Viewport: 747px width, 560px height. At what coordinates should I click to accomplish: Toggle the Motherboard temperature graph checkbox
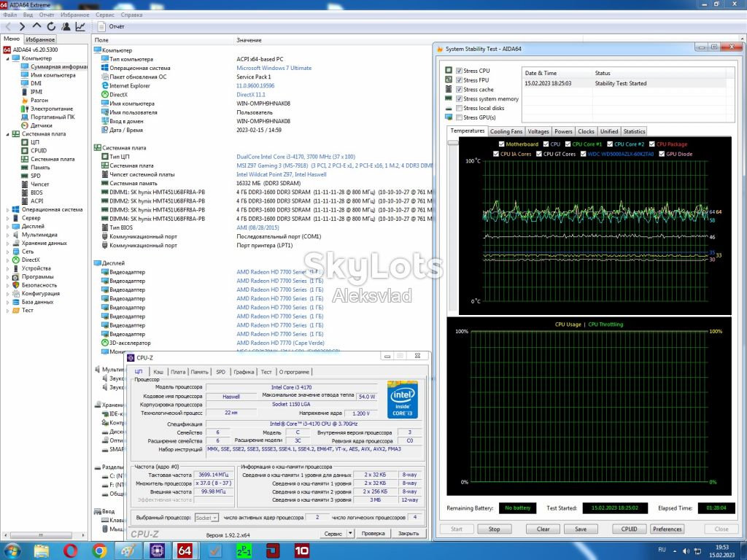point(501,144)
